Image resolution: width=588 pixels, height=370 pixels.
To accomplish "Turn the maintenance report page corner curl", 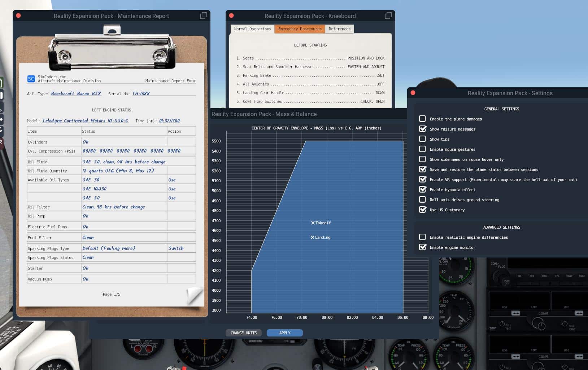I will click(x=195, y=295).
